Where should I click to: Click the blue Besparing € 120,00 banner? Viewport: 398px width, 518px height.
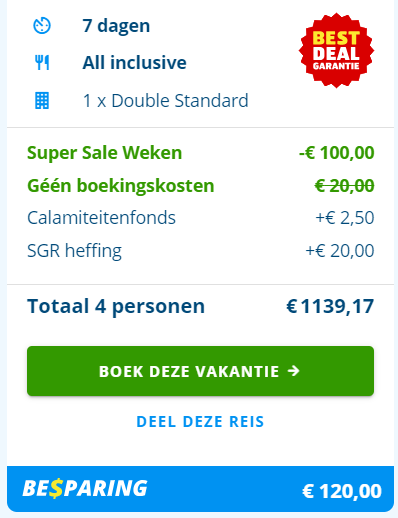pyautogui.click(x=200, y=489)
